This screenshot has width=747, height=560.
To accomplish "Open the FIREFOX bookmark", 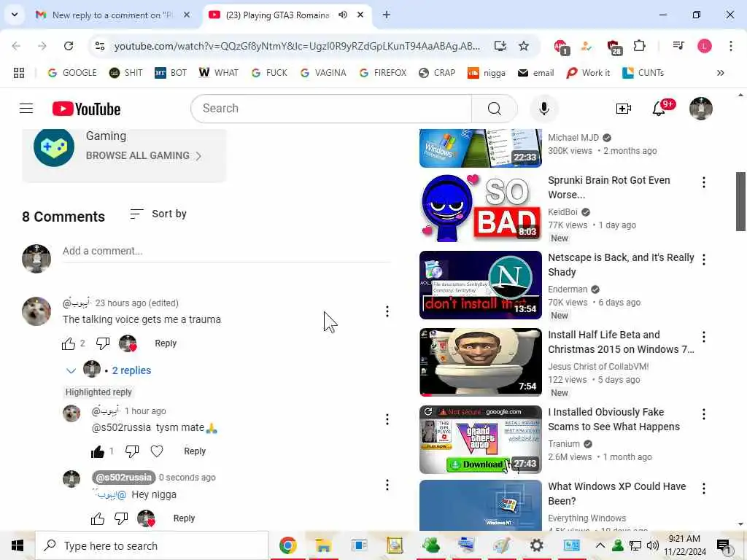I will [383, 73].
